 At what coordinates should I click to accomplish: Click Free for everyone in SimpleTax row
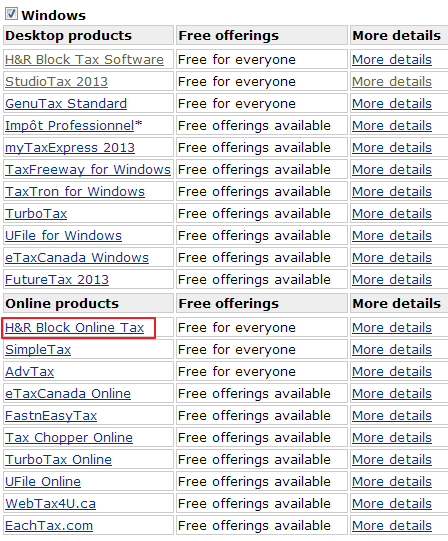(237, 350)
